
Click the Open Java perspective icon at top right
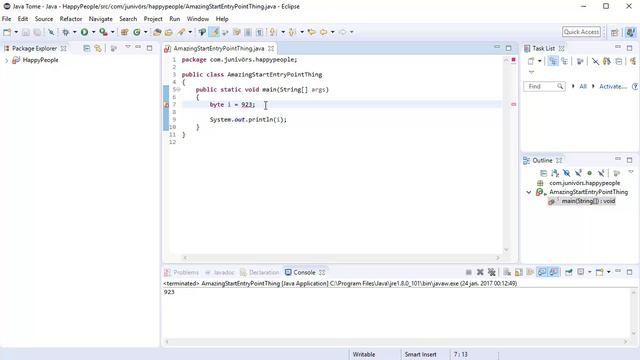631,32
